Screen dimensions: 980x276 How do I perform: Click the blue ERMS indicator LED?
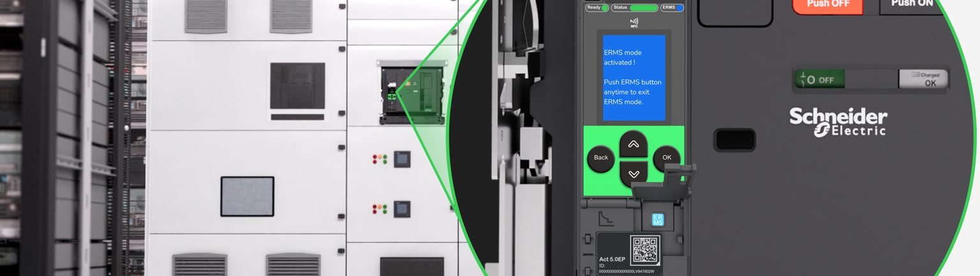pos(680,8)
